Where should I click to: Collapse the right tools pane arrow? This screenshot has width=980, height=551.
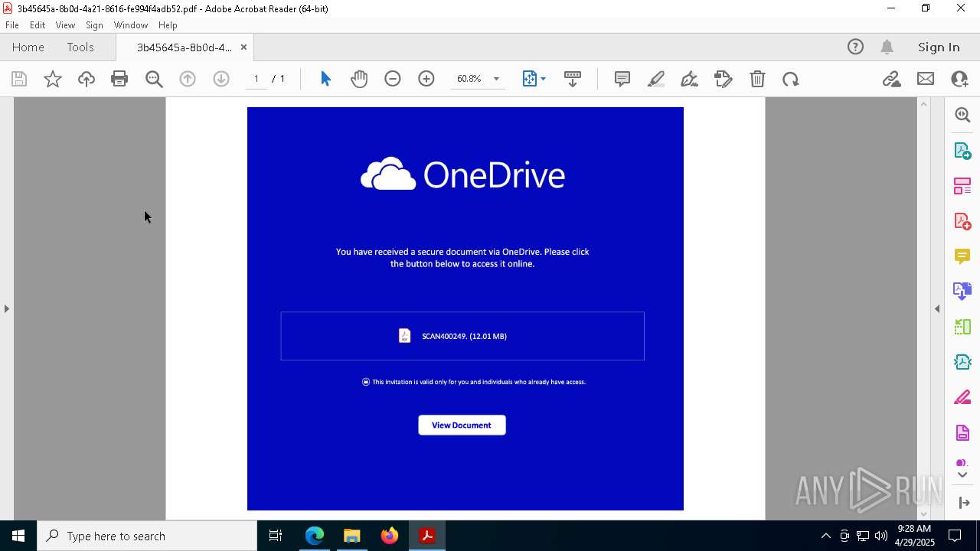[x=937, y=308]
